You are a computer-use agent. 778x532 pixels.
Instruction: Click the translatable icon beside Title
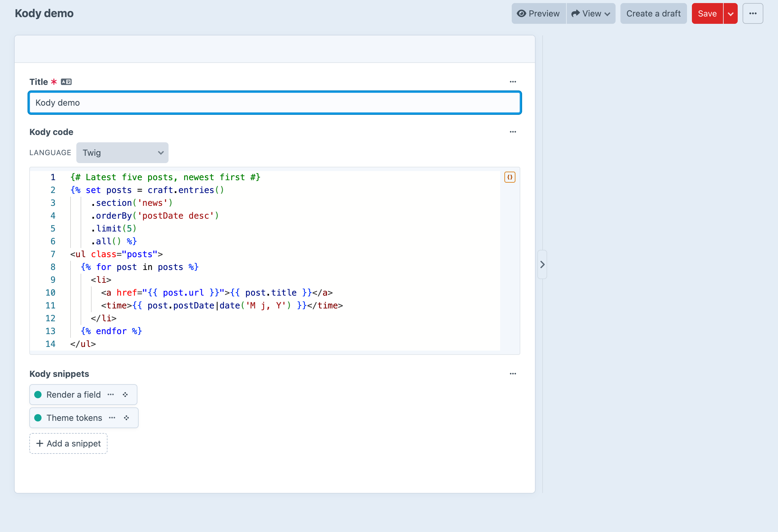[66, 82]
